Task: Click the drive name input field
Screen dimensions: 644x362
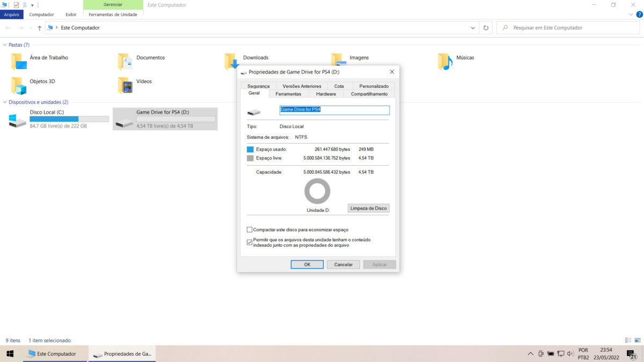Action: 334,110
